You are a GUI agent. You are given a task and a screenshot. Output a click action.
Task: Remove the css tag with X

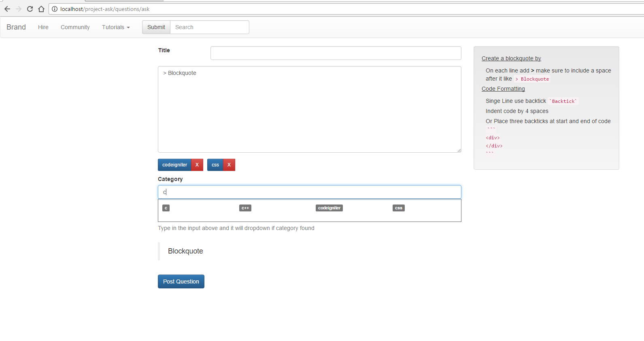point(229,165)
